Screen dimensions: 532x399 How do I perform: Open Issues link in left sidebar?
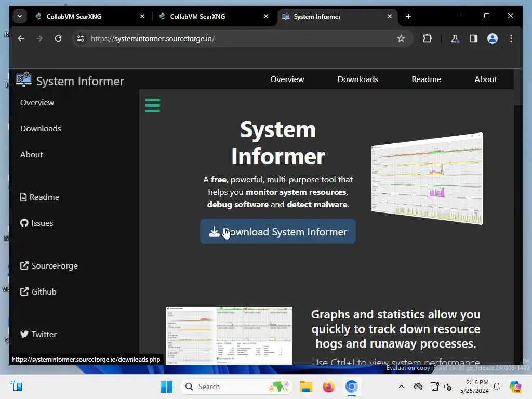(37, 223)
